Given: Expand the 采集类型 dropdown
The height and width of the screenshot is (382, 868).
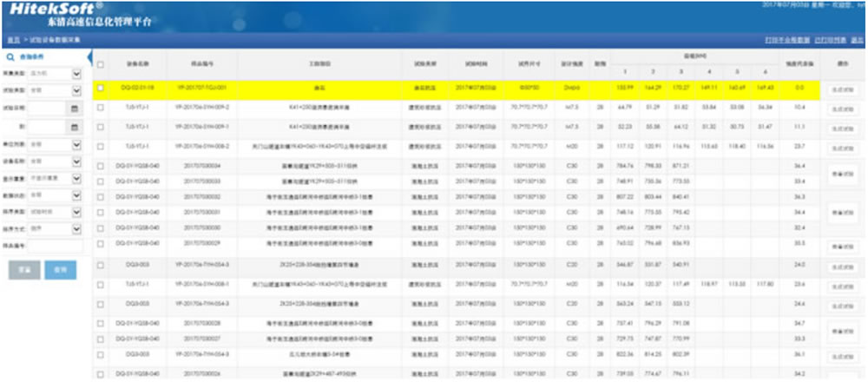Looking at the screenshot, I should (x=76, y=73).
